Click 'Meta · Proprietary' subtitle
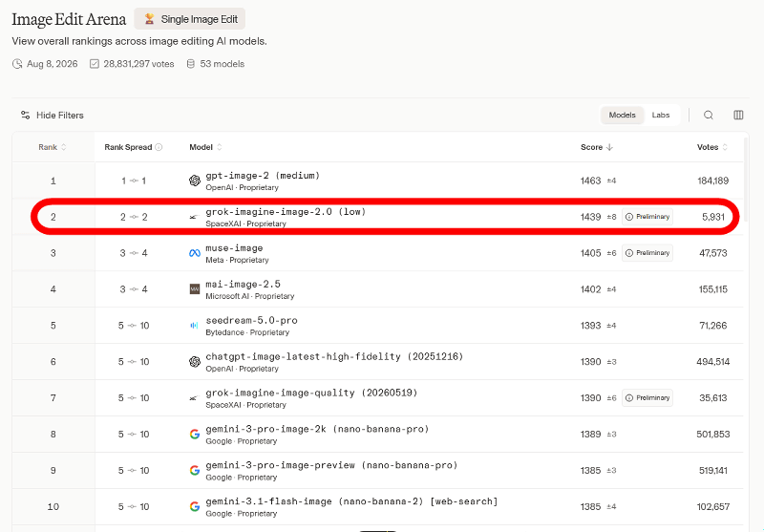 237,260
